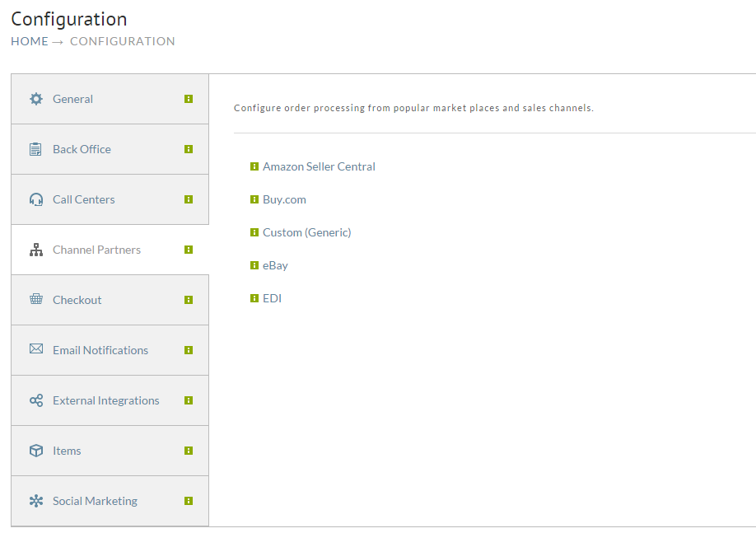Open the General tab
The image size is (756, 533).
point(110,99)
